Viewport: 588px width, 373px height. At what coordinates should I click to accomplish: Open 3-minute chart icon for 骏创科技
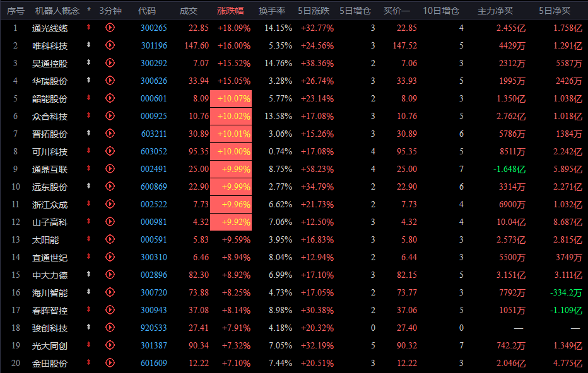[110, 327]
